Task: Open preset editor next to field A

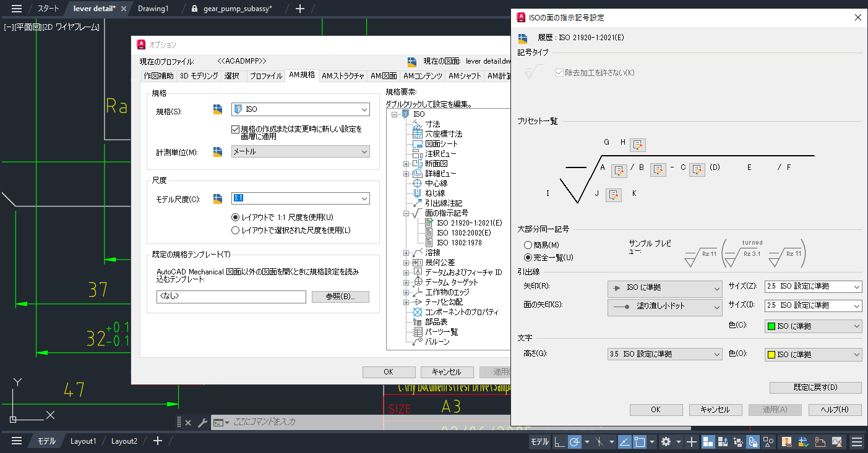Action: [619, 171]
